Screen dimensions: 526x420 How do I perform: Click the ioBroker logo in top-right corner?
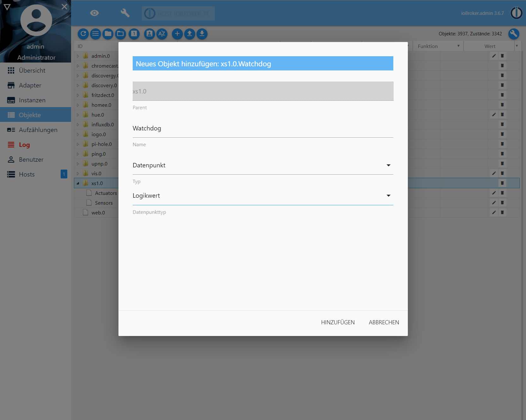517,13
